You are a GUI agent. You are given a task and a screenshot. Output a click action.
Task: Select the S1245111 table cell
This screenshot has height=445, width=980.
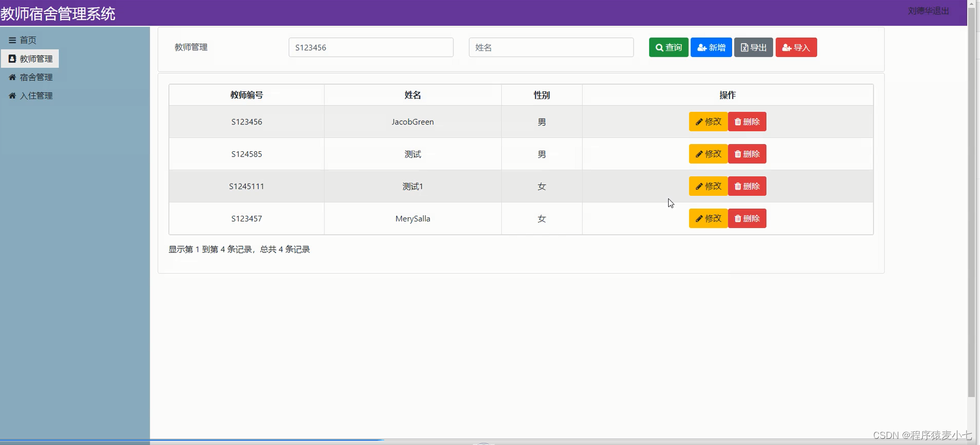tap(247, 186)
